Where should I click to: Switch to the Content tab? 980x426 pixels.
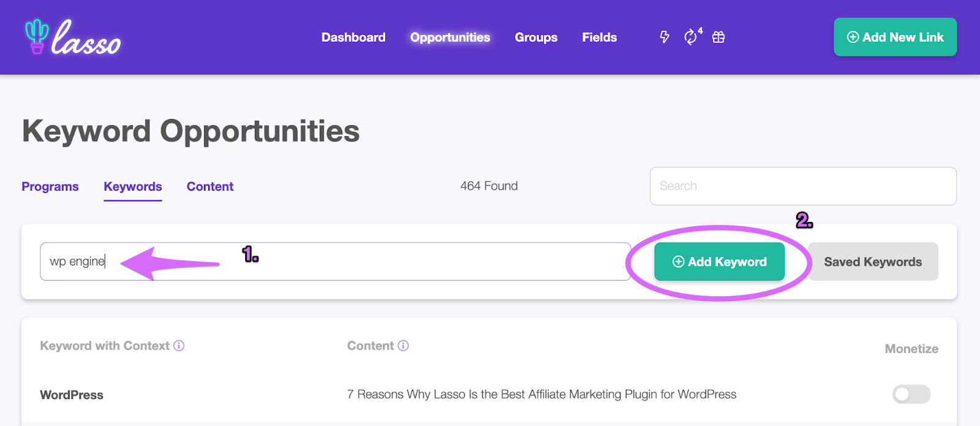pos(210,186)
